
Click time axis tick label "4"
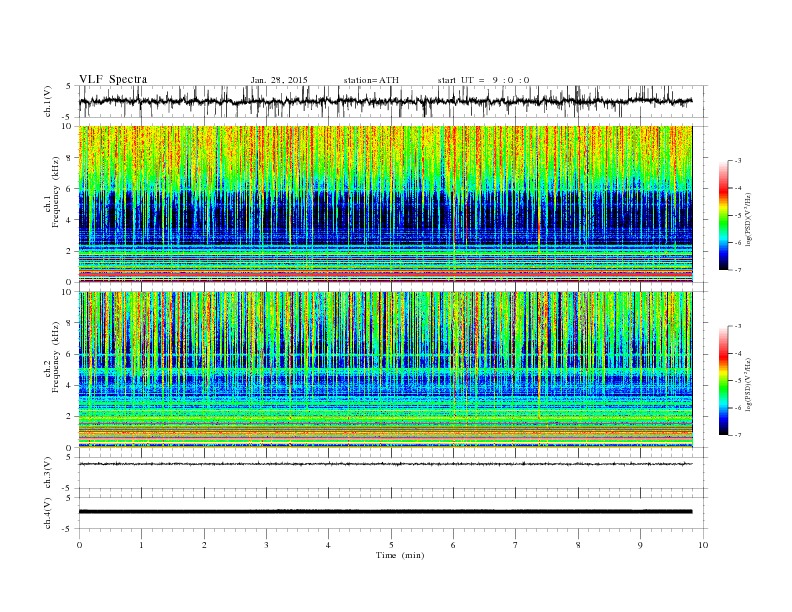[x=329, y=545]
